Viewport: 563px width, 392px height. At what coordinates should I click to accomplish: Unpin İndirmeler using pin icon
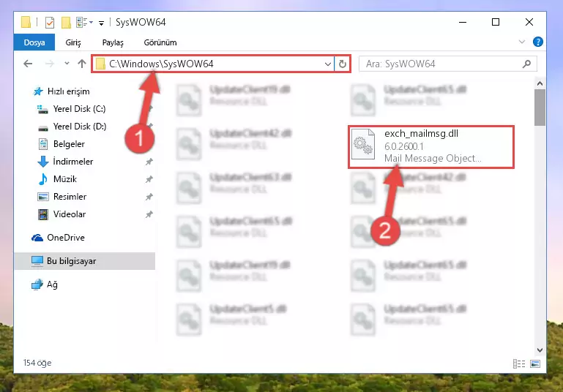[149, 162]
